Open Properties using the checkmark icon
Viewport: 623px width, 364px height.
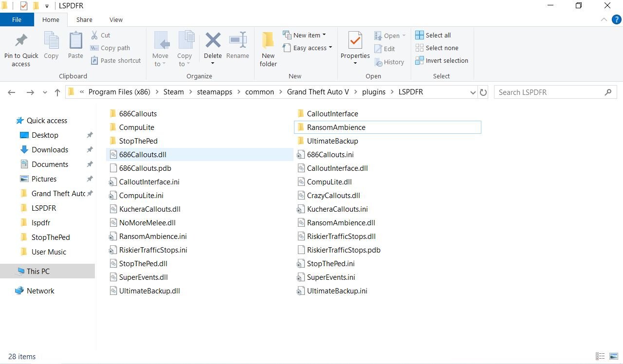tap(355, 41)
